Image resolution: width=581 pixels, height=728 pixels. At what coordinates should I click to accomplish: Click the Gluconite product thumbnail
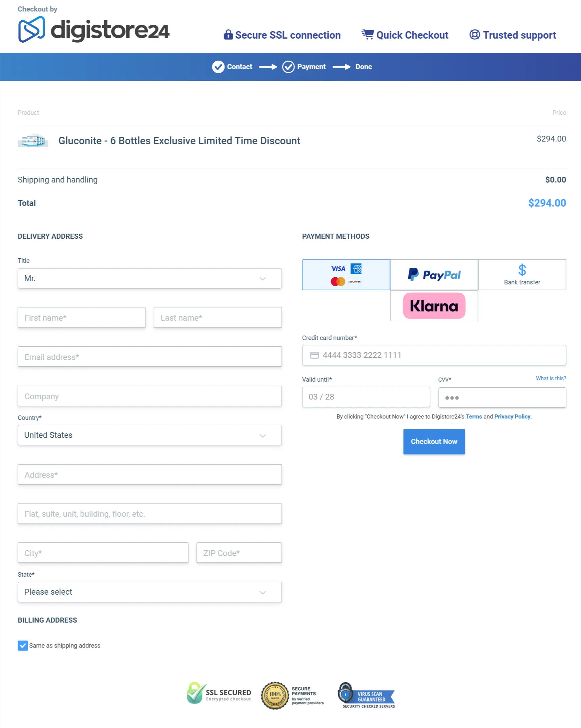[x=33, y=140]
